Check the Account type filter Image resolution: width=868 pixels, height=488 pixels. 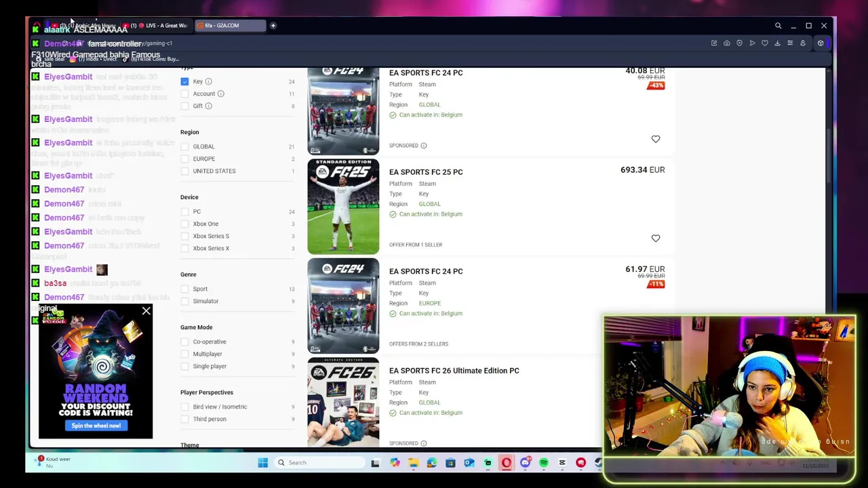coord(184,94)
